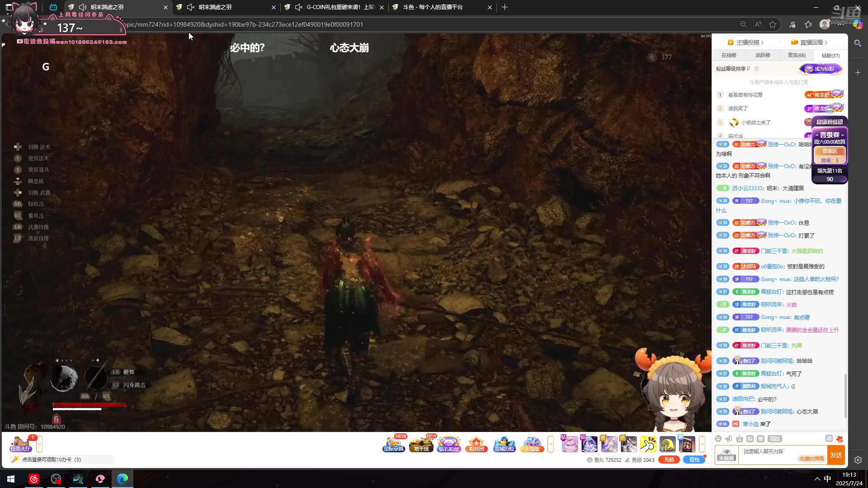Expand the 任务大厅 side arrow
Image resolution: width=868 pixels, height=488 pixels.
pos(39,444)
